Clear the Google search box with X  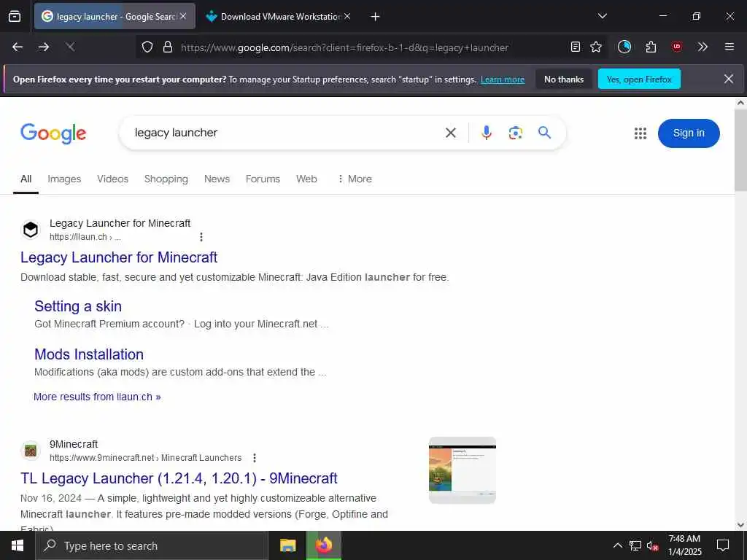(451, 133)
